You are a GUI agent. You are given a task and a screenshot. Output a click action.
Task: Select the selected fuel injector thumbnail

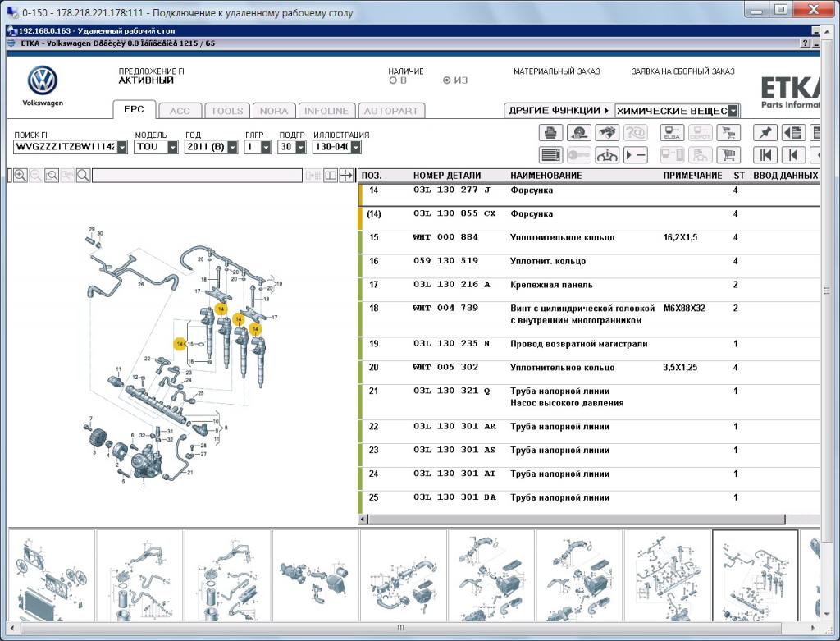pos(755,575)
